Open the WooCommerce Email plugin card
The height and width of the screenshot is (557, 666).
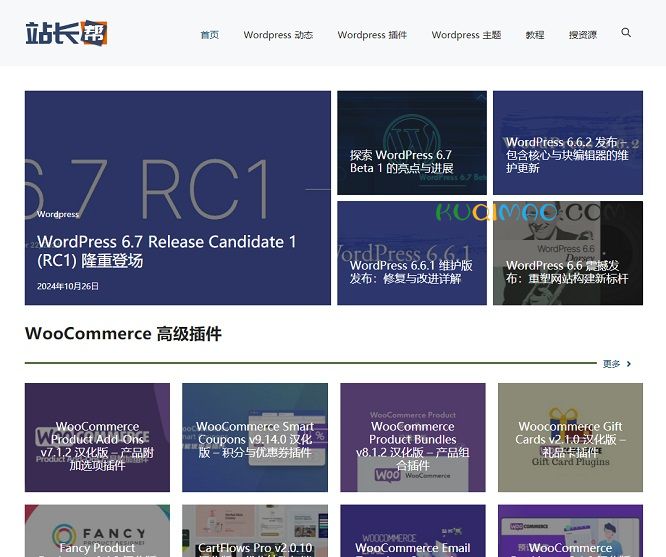click(413, 531)
